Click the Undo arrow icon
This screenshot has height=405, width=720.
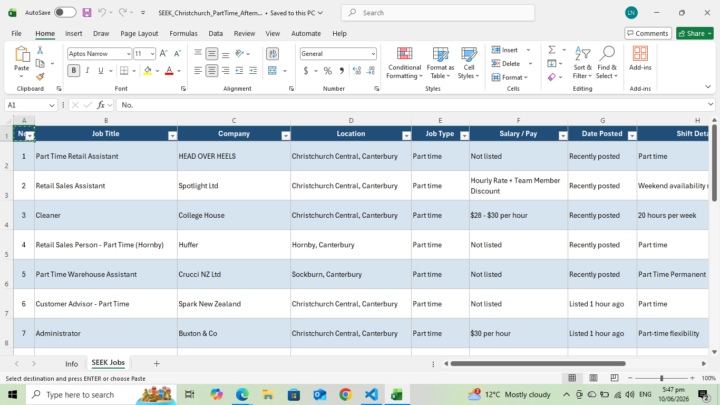(x=102, y=13)
